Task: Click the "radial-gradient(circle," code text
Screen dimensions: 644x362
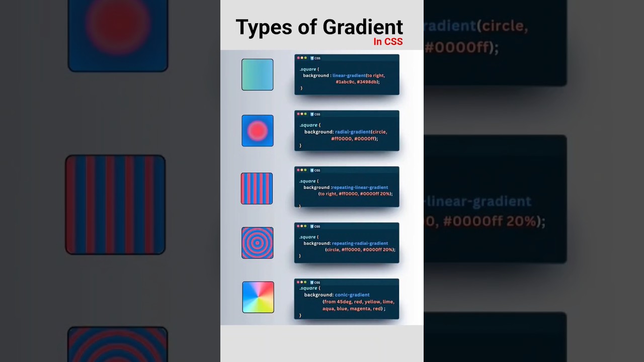Action: coord(361,132)
